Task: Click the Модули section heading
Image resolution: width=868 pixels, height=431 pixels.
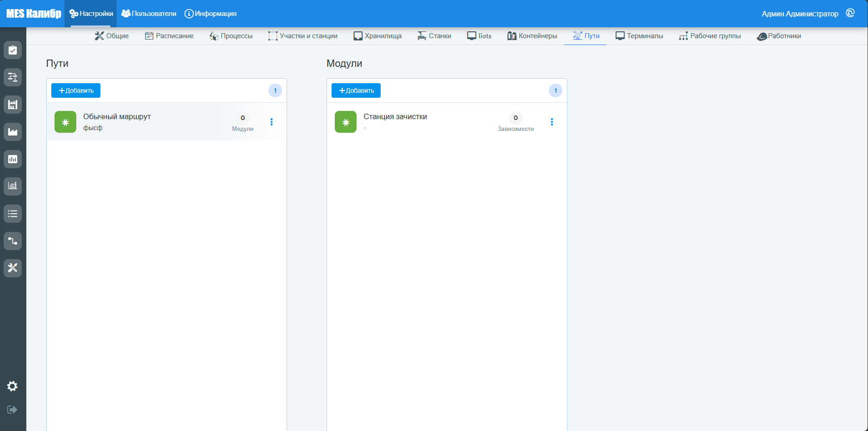Action: [x=344, y=63]
